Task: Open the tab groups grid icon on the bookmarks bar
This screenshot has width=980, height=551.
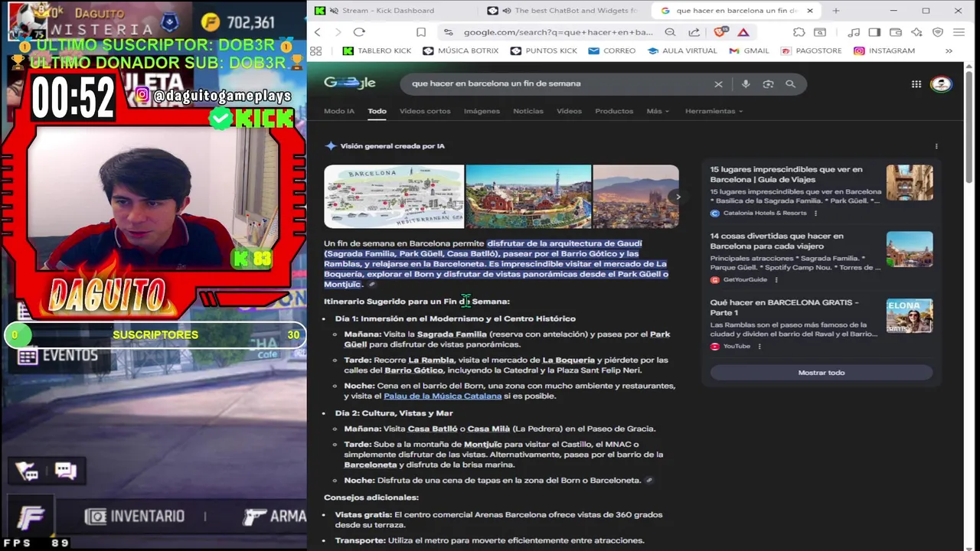Action: click(x=315, y=51)
